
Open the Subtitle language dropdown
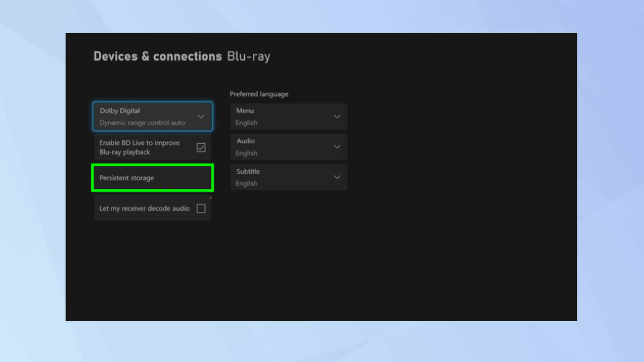(x=288, y=177)
